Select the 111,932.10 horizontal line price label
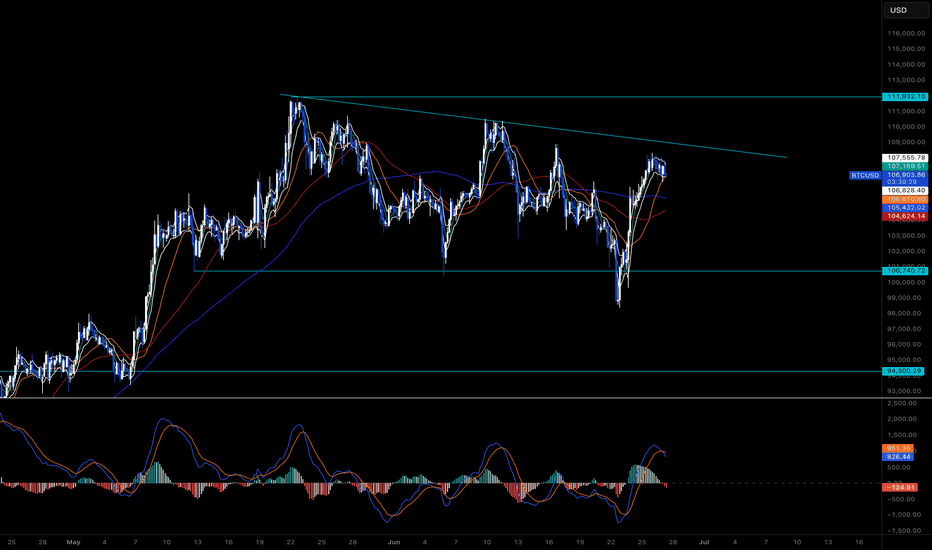 [x=905, y=96]
